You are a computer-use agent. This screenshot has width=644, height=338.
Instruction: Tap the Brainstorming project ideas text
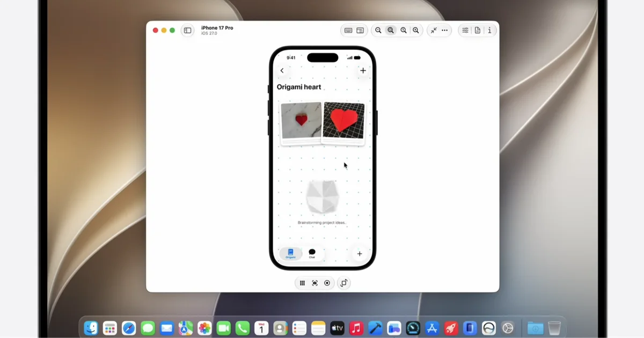[x=322, y=223]
